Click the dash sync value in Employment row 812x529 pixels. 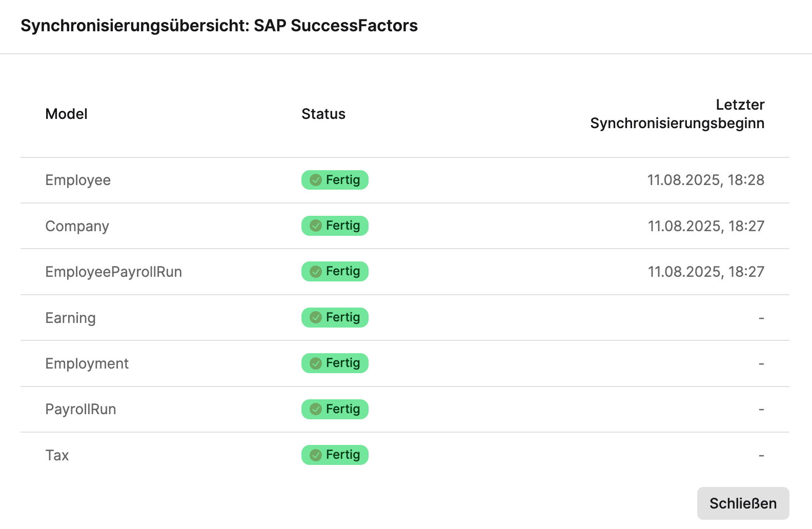click(x=761, y=364)
